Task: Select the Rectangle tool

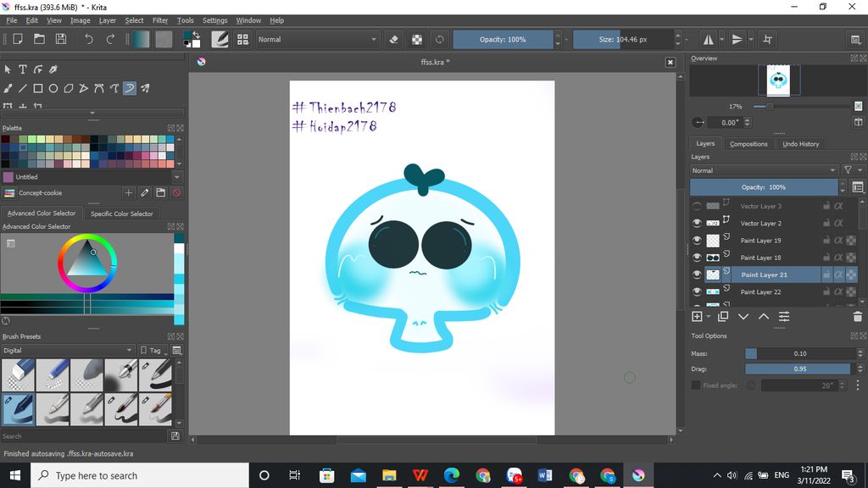Action: pyautogui.click(x=38, y=88)
